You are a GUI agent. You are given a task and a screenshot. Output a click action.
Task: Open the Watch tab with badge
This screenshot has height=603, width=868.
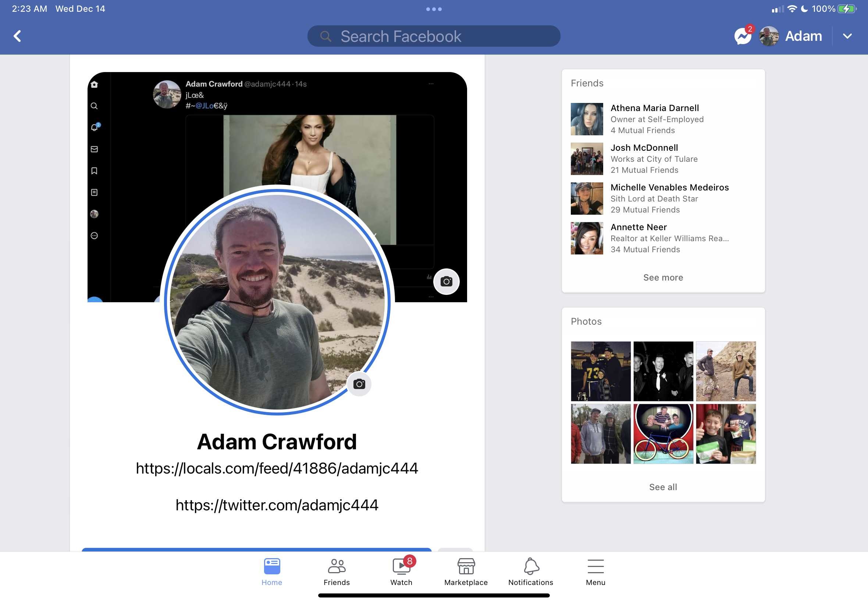coord(402,571)
